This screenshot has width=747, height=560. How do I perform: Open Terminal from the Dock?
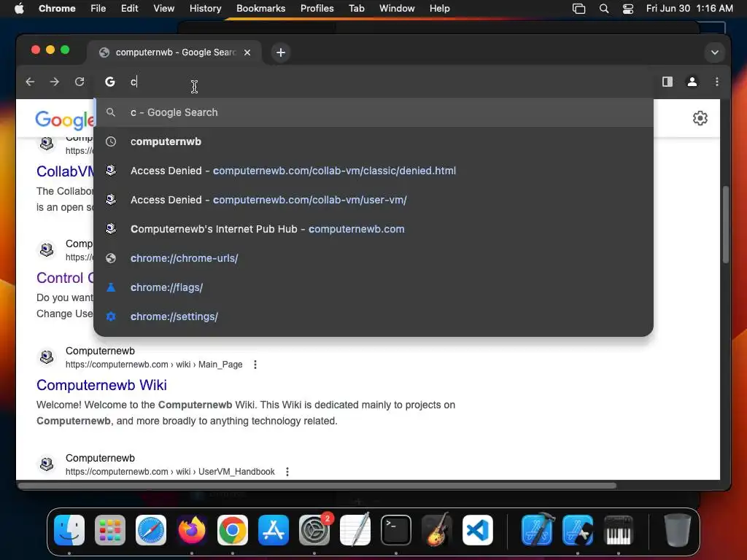pos(396,530)
